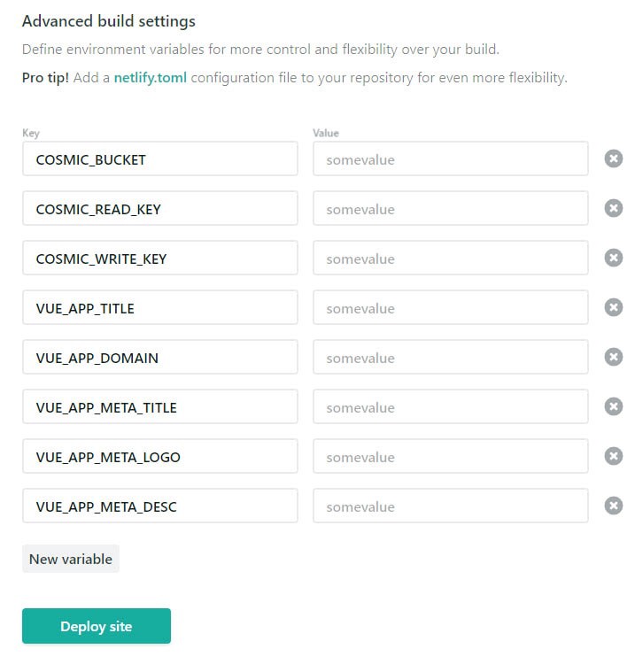The image size is (635, 672).
Task: Add a New variable
Action: tap(70, 559)
